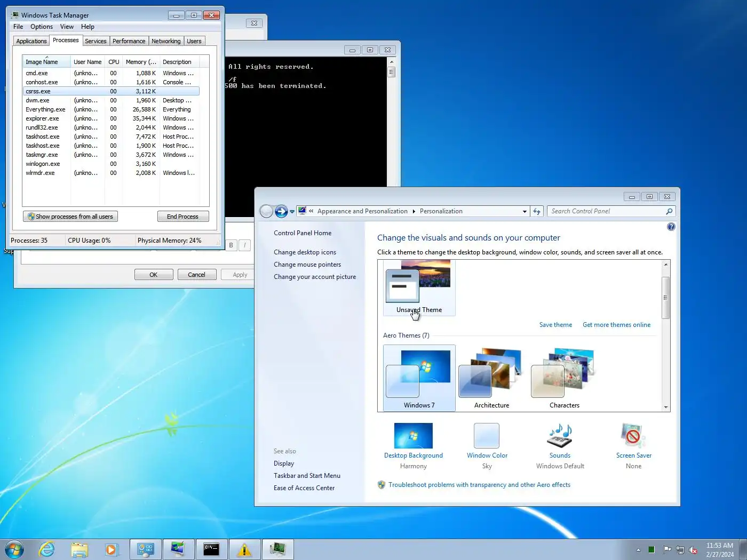Open the Task Manager Help menu
This screenshot has height=560, width=747.
(x=88, y=27)
